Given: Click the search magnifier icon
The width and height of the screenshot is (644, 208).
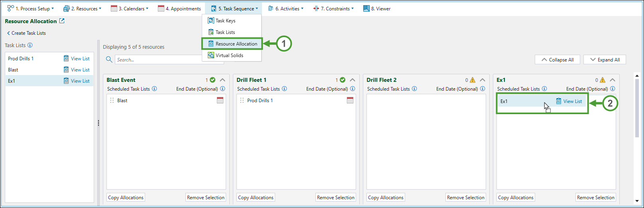Looking at the screenshot, I should [109, 59].
